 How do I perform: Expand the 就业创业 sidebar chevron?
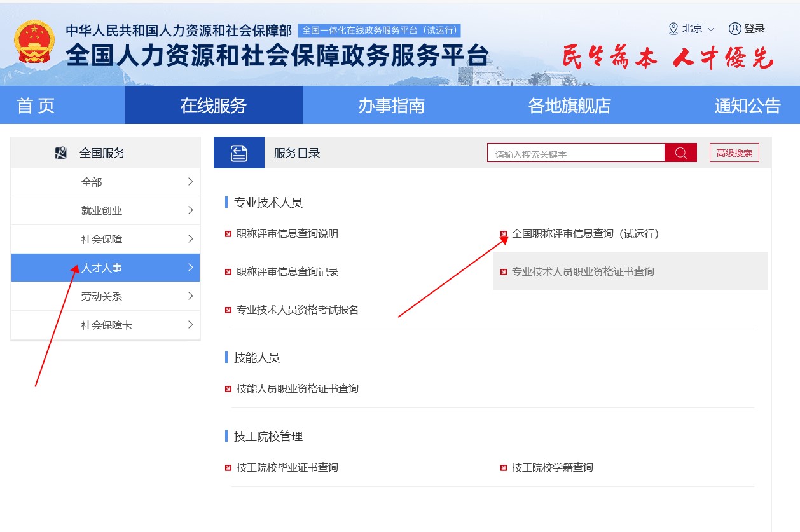pos(190,210)
